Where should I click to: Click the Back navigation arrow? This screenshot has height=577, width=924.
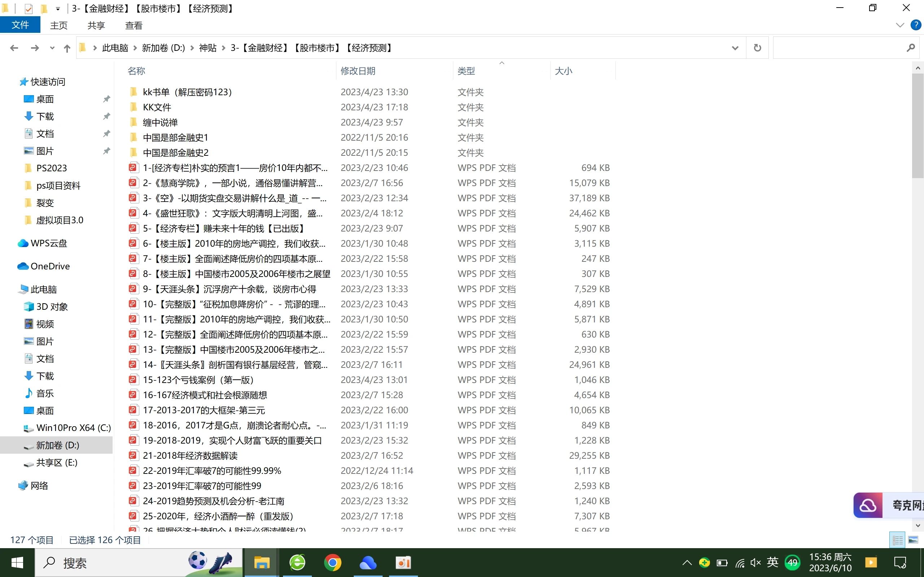[14, 48]
